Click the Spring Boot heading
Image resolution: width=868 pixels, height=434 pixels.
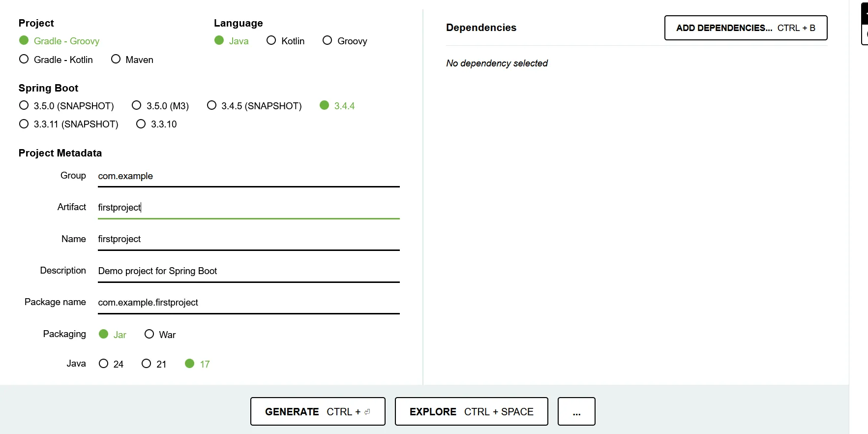[48, 88]
